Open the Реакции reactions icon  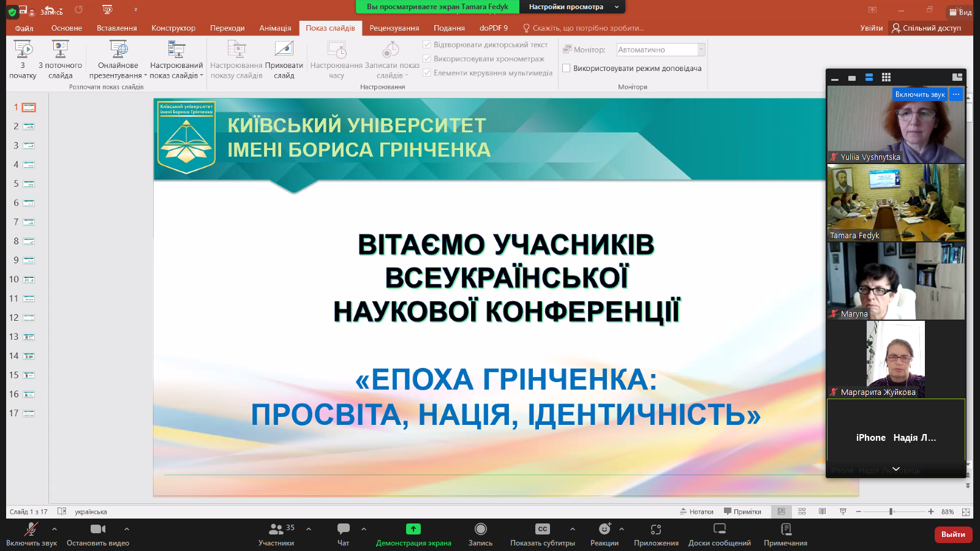coord(605,530)
